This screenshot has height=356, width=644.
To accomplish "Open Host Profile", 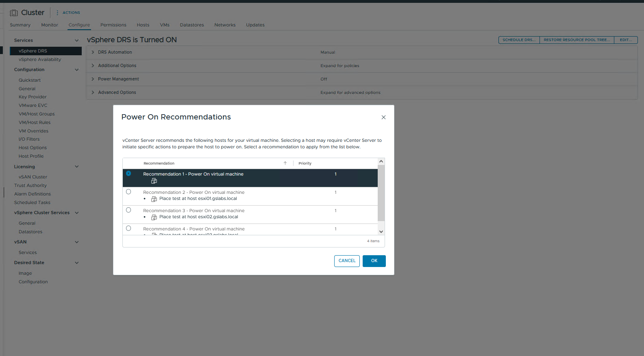I will tap(31, 156).
